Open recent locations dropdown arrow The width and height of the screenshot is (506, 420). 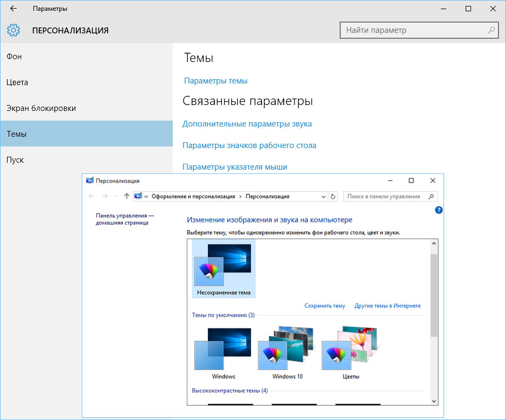pyautogui.click(x=116, y=196)
